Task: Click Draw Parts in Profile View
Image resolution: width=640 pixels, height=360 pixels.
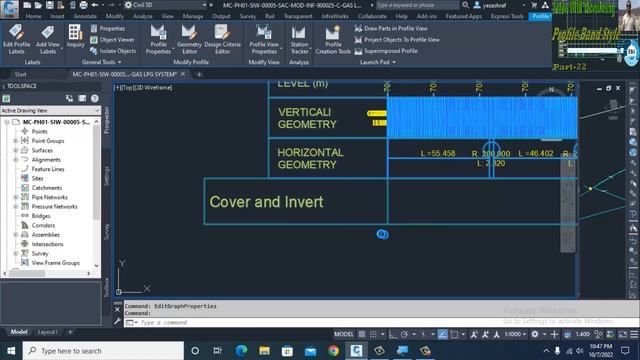Action: click(391, 29)
